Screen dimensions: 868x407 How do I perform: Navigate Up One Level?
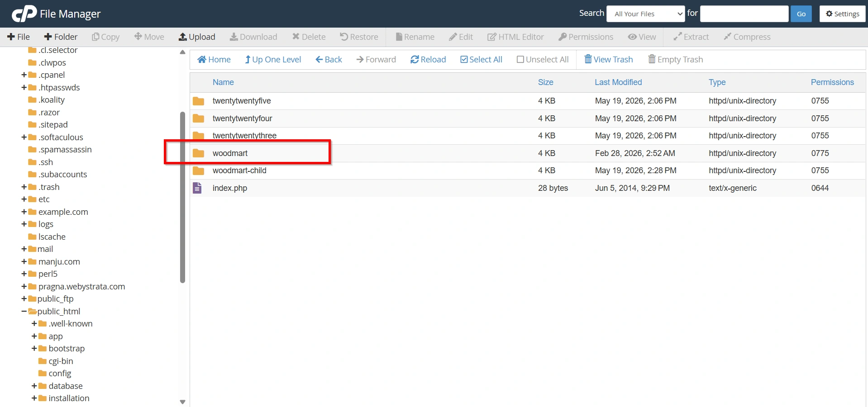coord(273,59)
